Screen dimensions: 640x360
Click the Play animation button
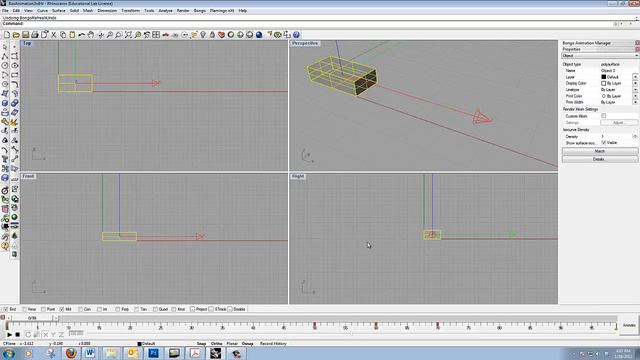[x=9, y=335]
